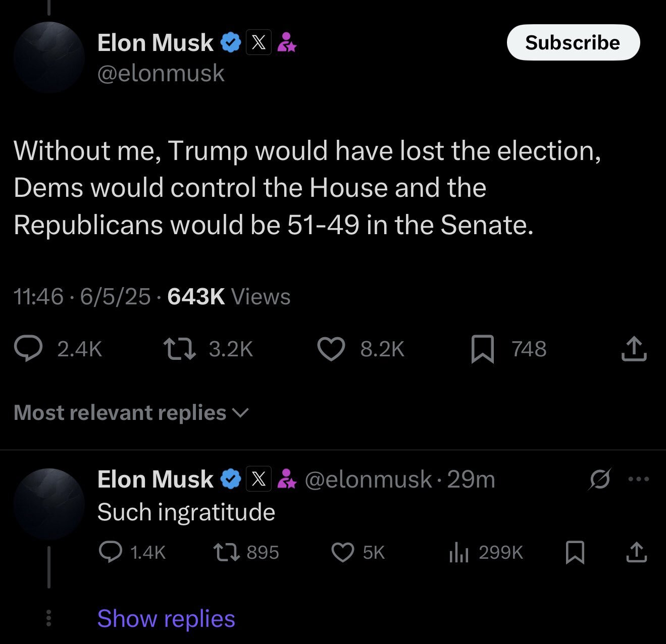Repost the main post with 3.2K reposts
This screenshot has height=644, width=666.
(180, 349)
